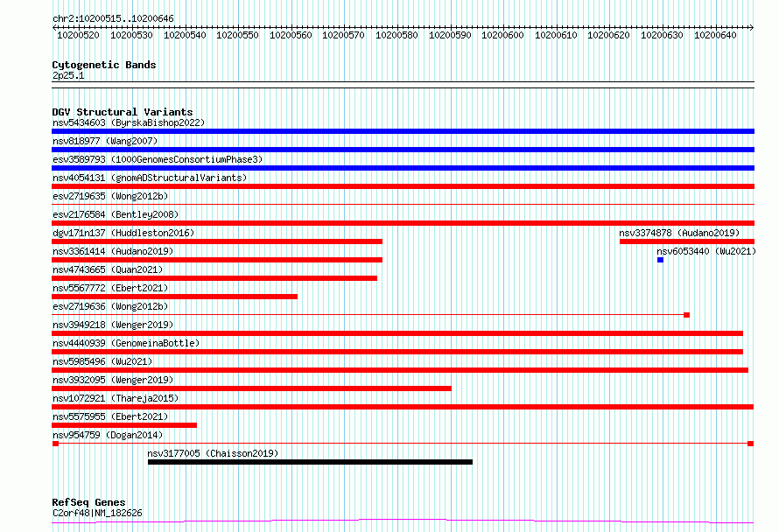This screenshot has width=779, height=532.
Task: Open the nsv954759 (Dogan2014) variant label
Action: tap(108, 435)
